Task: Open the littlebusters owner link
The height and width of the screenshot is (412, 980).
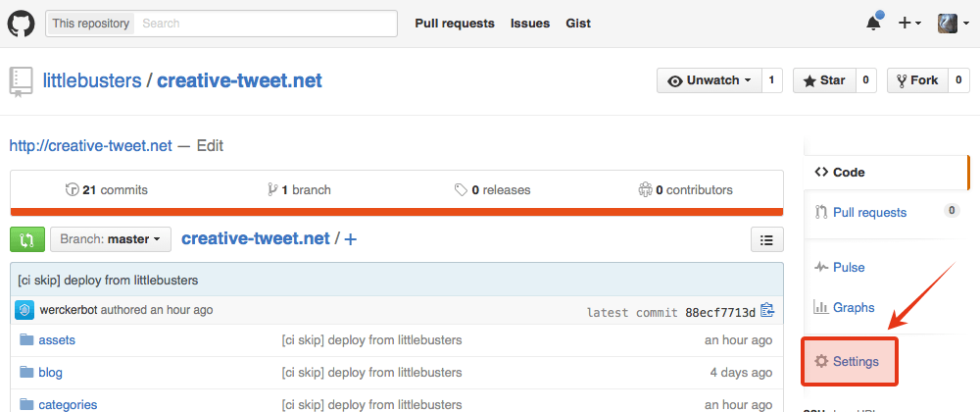Action: (x=92, y=80)
